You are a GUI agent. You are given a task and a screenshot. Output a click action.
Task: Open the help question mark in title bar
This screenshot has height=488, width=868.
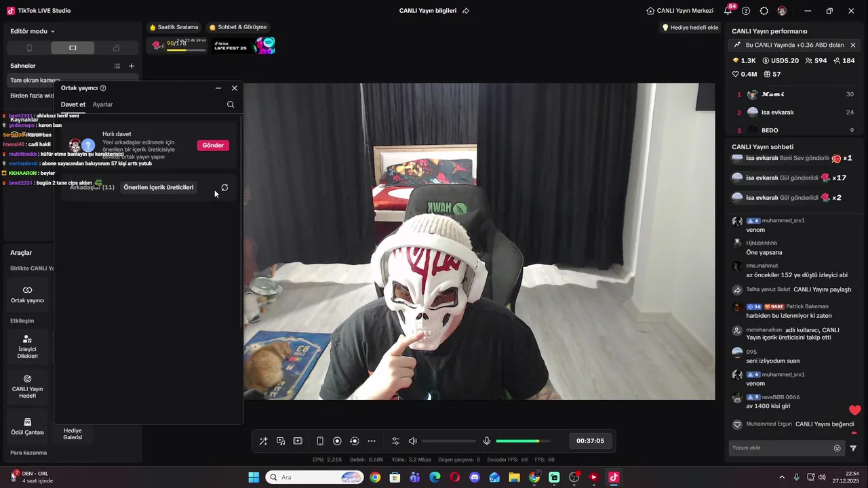click(746, 11)
